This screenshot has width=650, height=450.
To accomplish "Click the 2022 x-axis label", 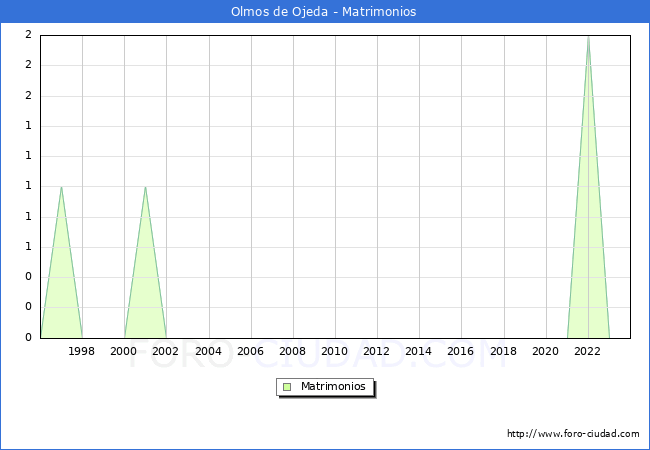I will click(587, 351).
